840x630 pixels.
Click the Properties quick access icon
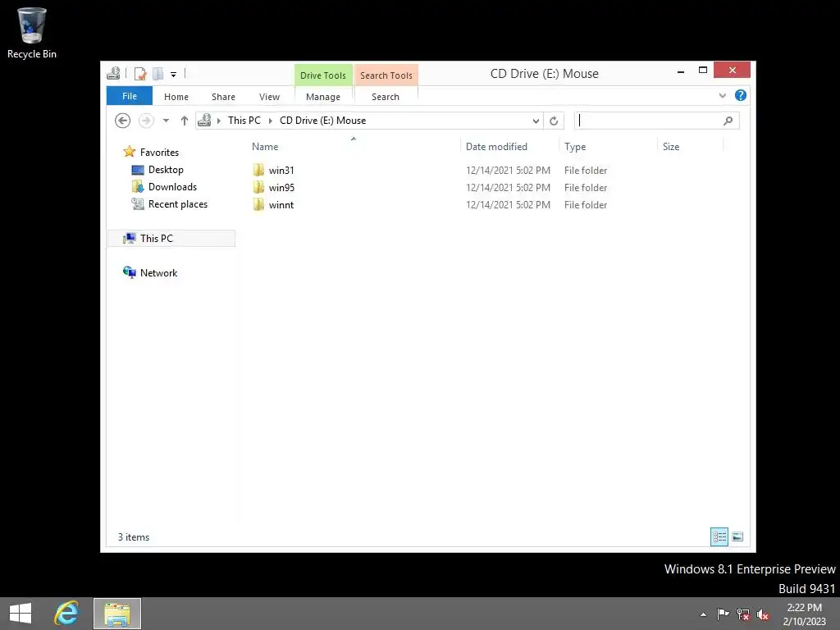(140, 73)
